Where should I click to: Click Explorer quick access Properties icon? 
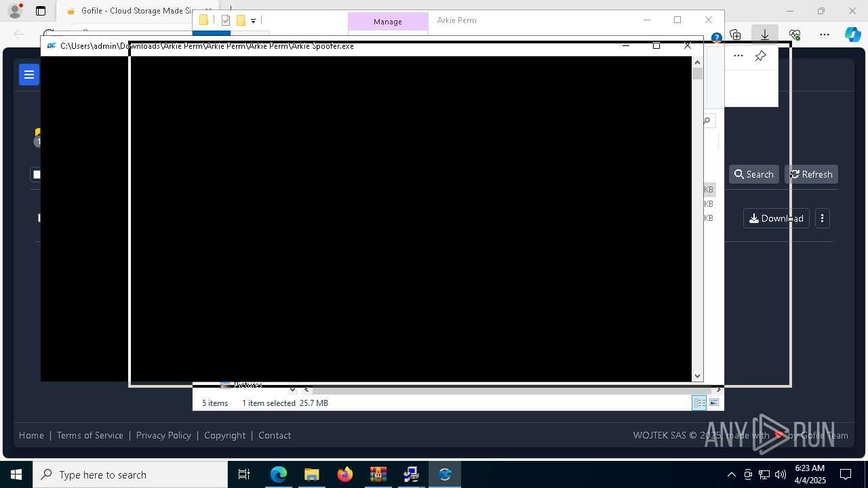pyautogui.click(x=226, y=20)
